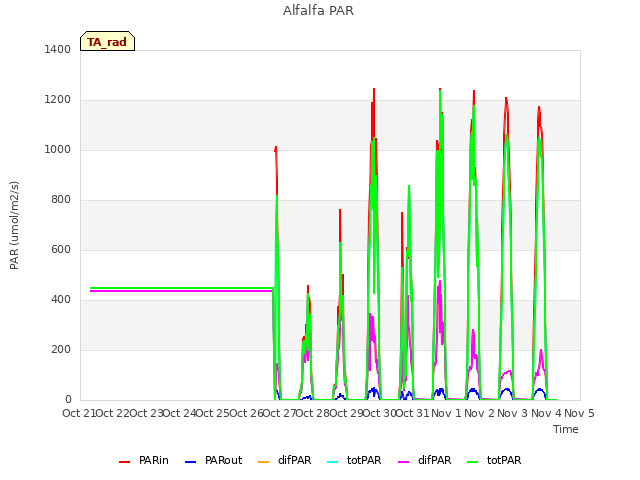640x480 pixels.
Task: Click the 1200 y-axis tick label
Action: [x=58, y=100]
